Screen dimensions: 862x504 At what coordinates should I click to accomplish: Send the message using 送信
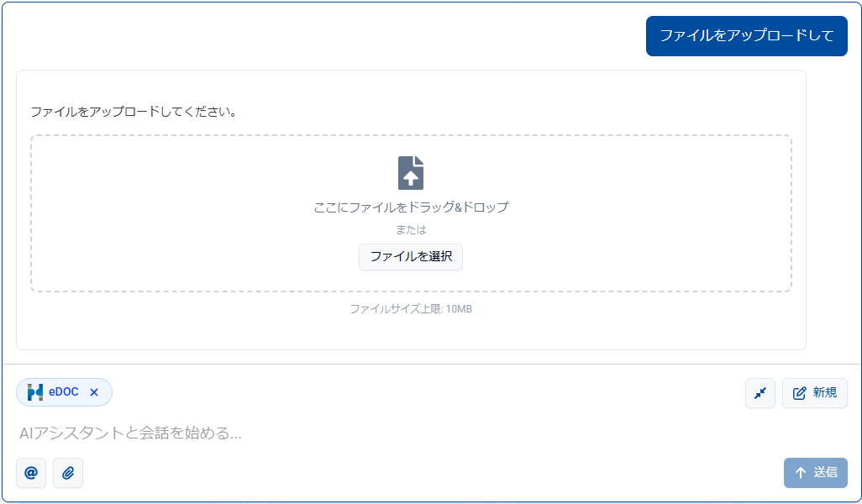(815, 473)
